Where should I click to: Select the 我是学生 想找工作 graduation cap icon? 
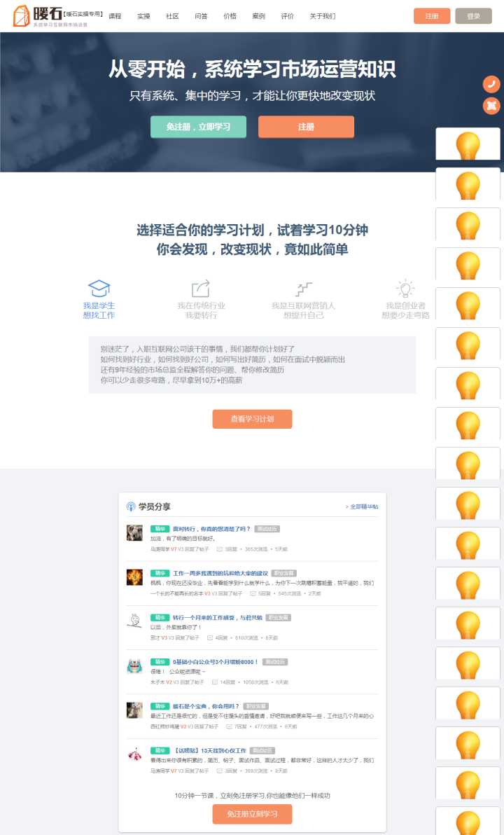coord(99,288)
